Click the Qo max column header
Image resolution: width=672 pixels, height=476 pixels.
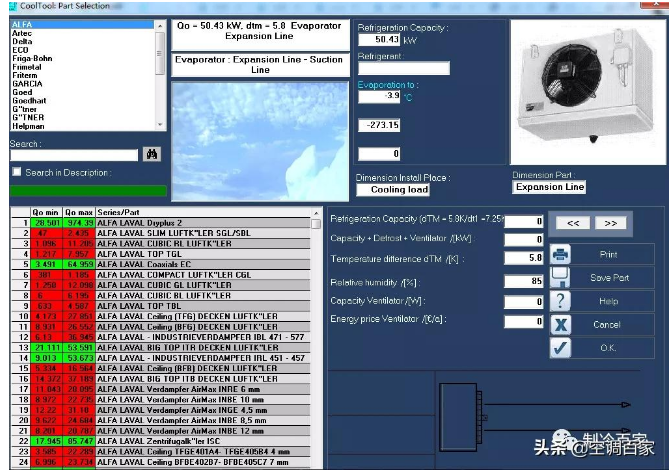(78, 212)
